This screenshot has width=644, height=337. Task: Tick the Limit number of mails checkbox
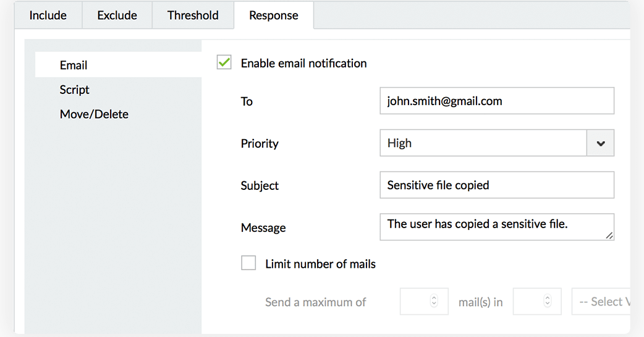[248, 263]
